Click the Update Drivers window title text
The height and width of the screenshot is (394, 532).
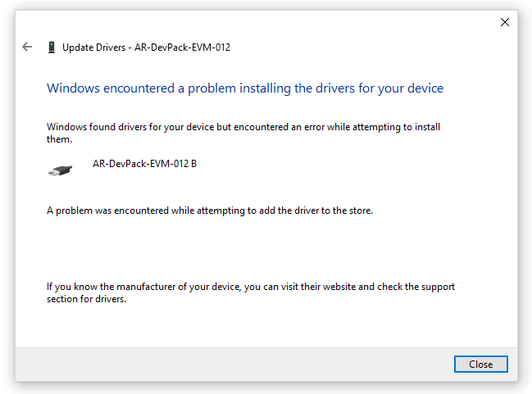(146, 48)
